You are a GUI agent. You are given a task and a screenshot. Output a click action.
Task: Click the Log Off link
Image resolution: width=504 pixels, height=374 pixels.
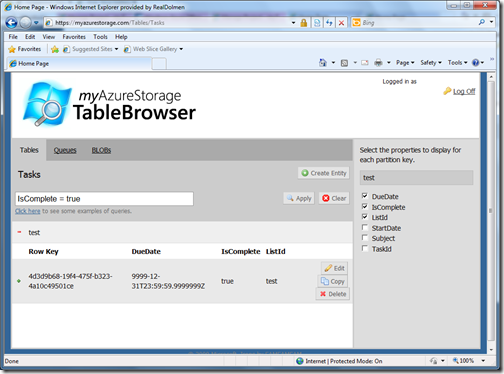click(x=464, y=91)
